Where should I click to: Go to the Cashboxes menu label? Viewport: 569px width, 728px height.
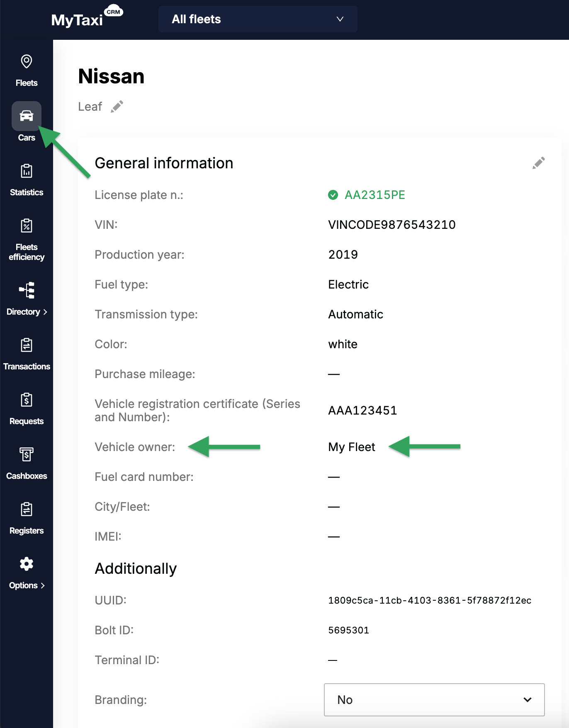point(27,476)
